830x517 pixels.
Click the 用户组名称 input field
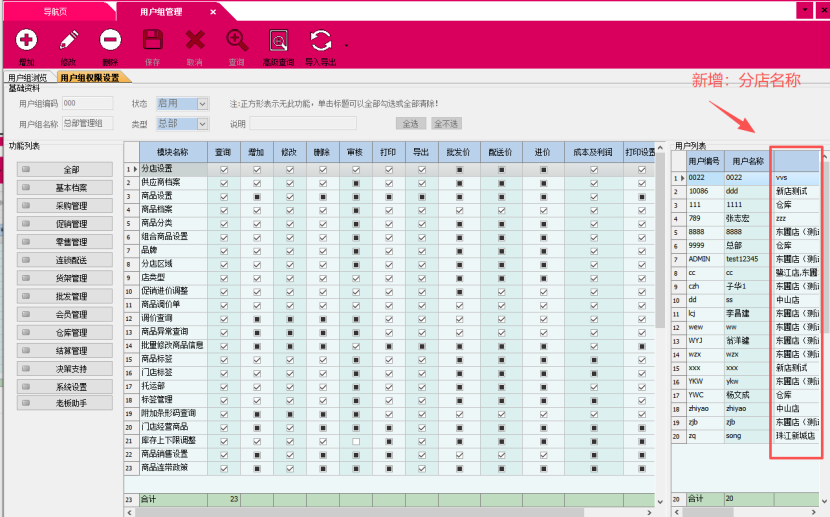[x=87, y=123]
